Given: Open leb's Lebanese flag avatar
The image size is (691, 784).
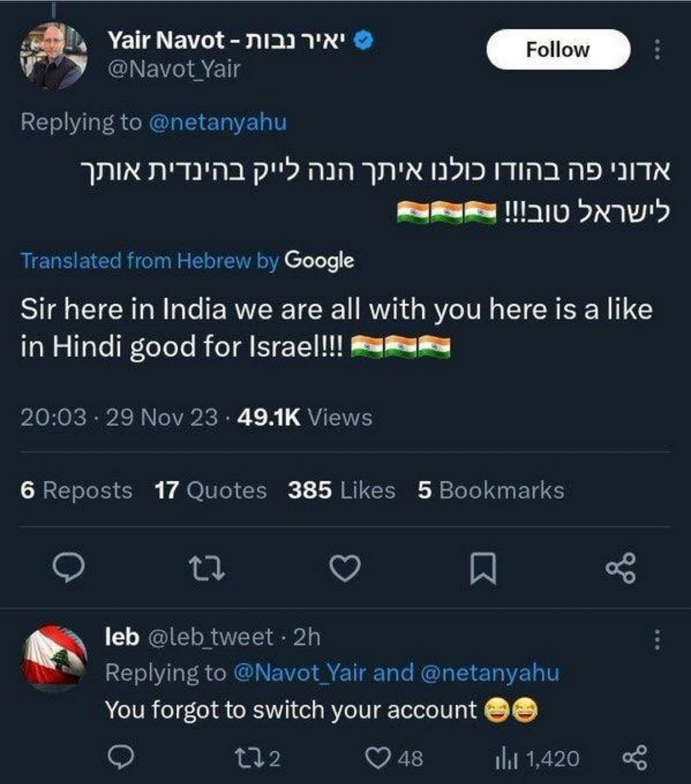Looking at the screenshot, I should coord(54,657).
